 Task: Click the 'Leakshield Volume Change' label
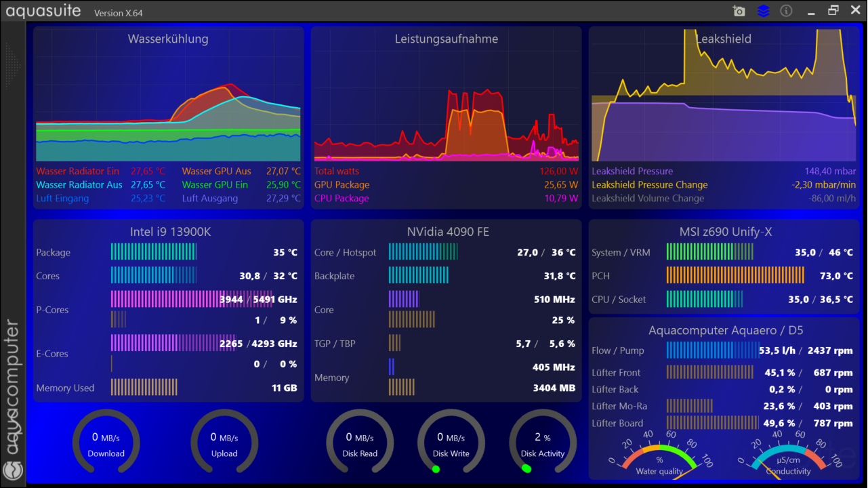648,198
